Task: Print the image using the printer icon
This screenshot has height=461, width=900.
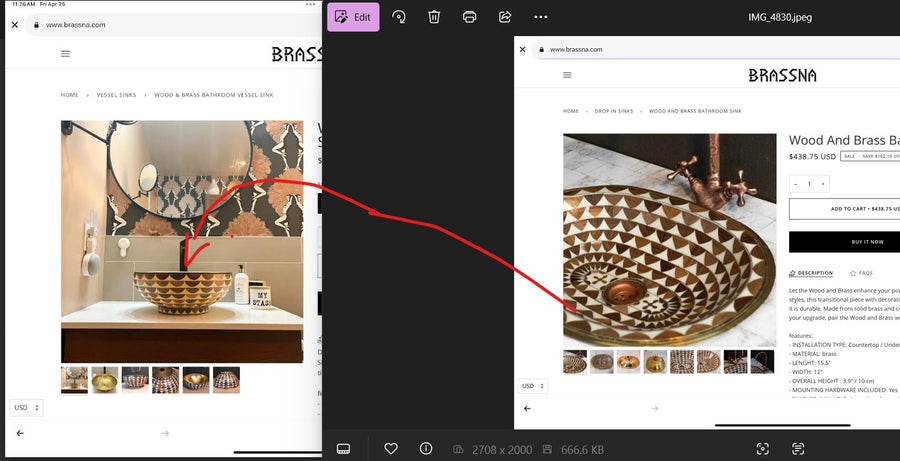Action: tap(470, 17)
